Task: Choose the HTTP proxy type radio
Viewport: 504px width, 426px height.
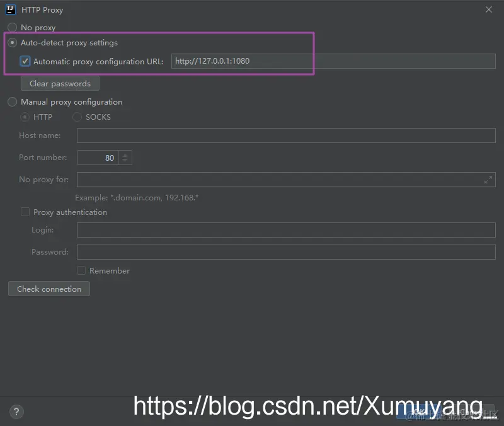Action: click(25, 117)
